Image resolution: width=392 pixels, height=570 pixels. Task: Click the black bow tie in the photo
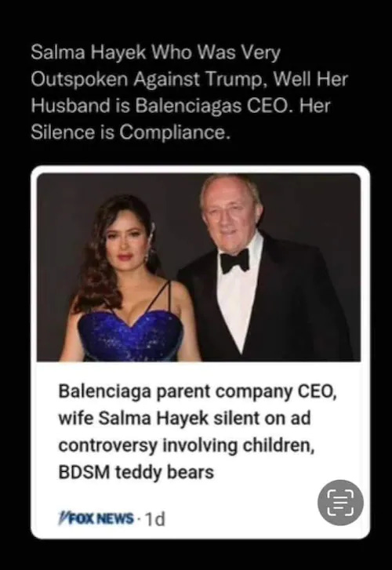click(x=235, y=260)
